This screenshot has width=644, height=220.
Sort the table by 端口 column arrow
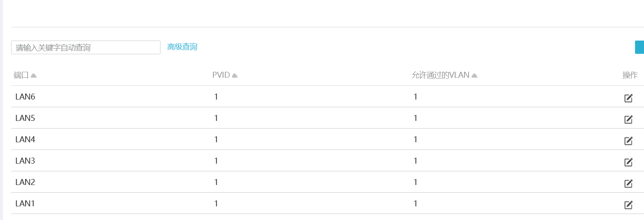point(34,76)
